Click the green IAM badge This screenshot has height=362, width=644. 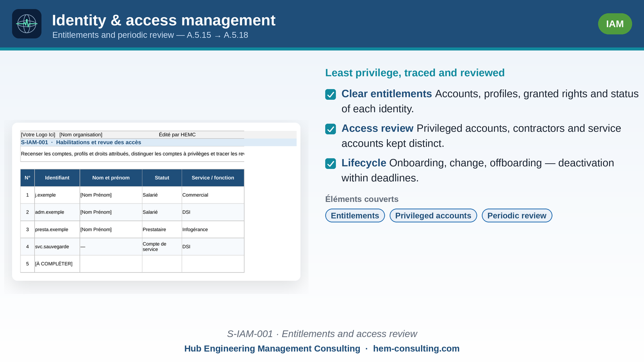tap(615, 24)
